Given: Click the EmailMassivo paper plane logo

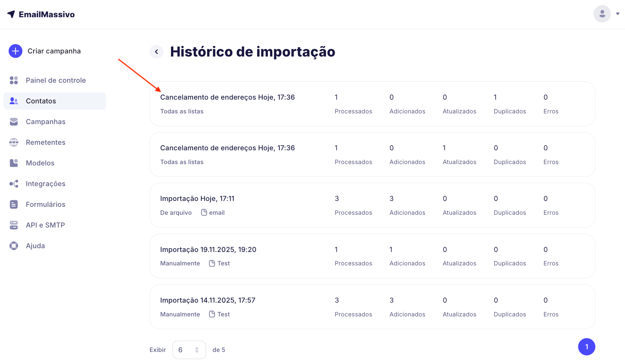Looking at the screenshot, I should (11, 14).
